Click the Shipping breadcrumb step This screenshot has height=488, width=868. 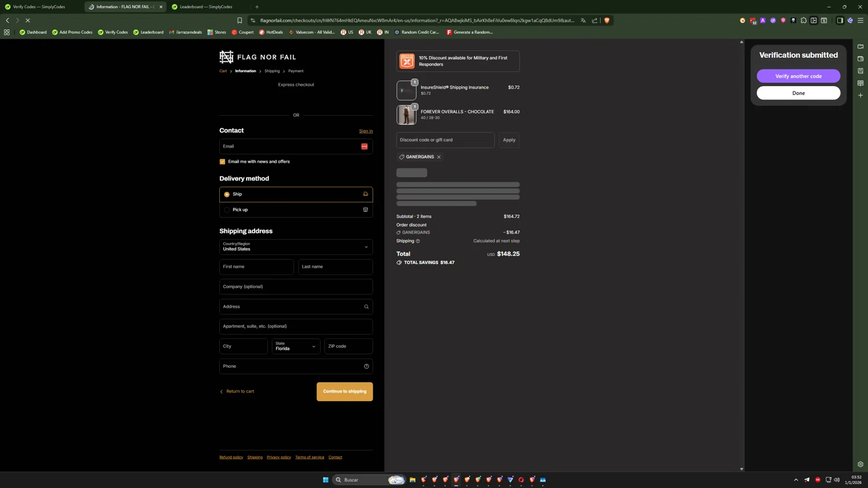[272, 71]
